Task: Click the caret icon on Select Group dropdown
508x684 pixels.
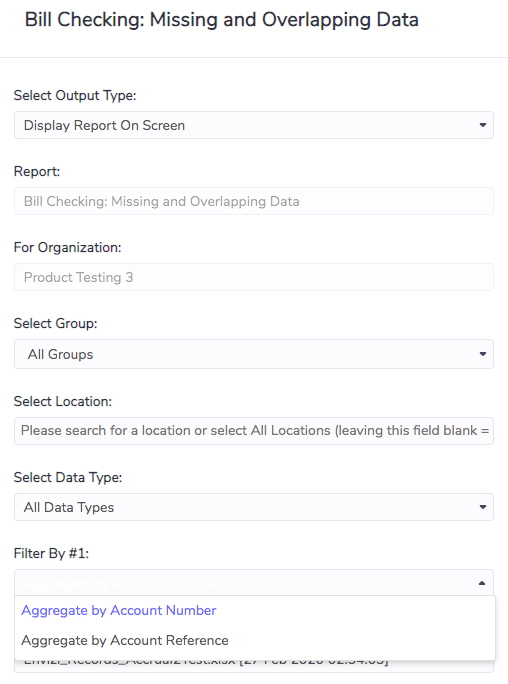Action: pos(482,354)
